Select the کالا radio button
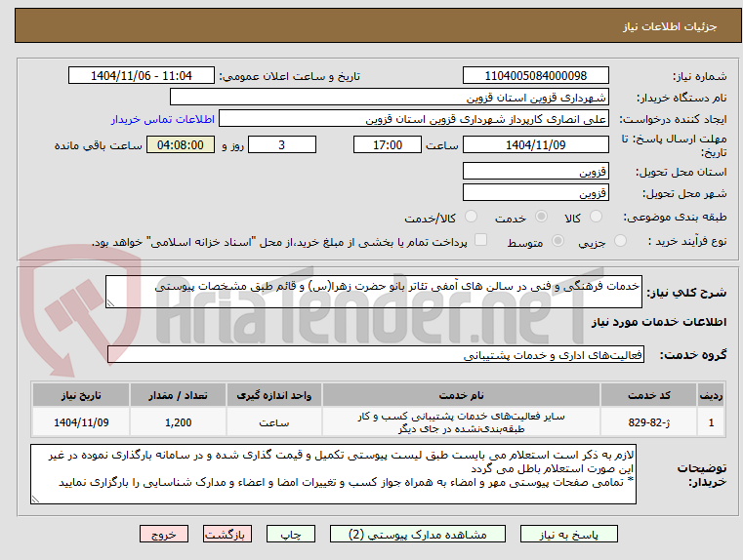The image size is (743, 560). pyautogui.click(x=596, y=217)
